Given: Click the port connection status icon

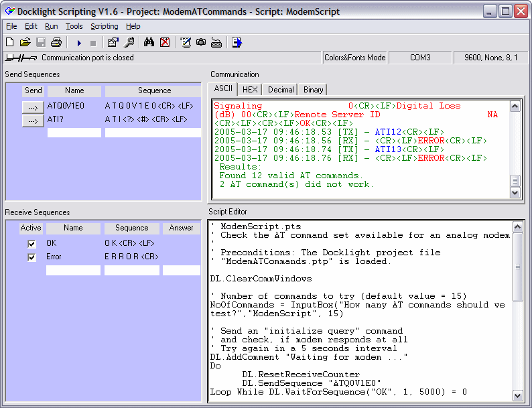Looking at the screenshot, I should [x=21, y=58].
